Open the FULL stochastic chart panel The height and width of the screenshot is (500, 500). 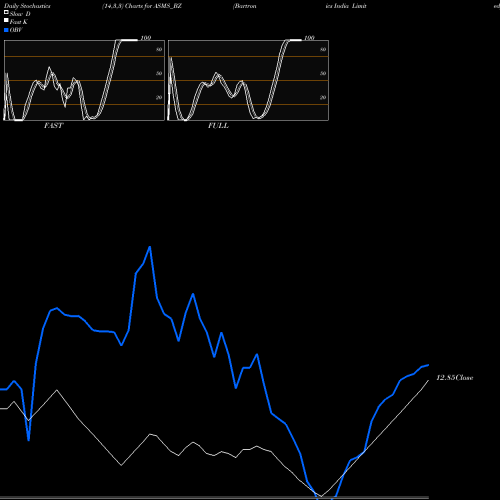click(248, 80)
